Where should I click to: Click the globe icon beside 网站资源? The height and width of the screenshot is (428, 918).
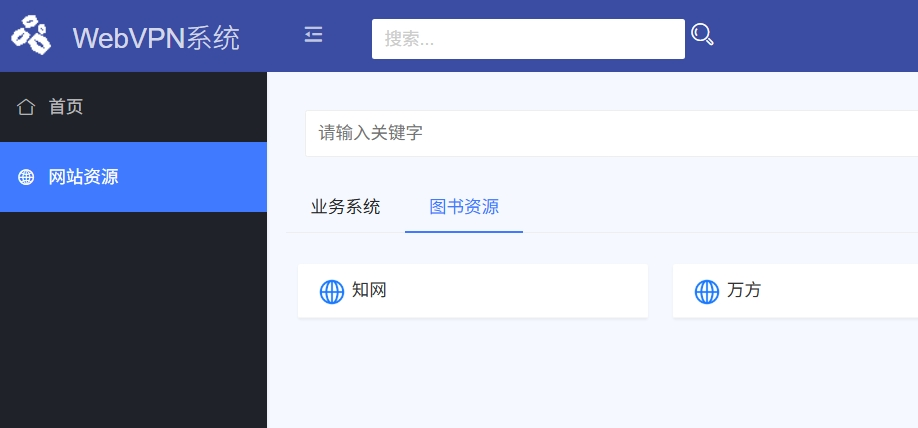pos(26,178)
